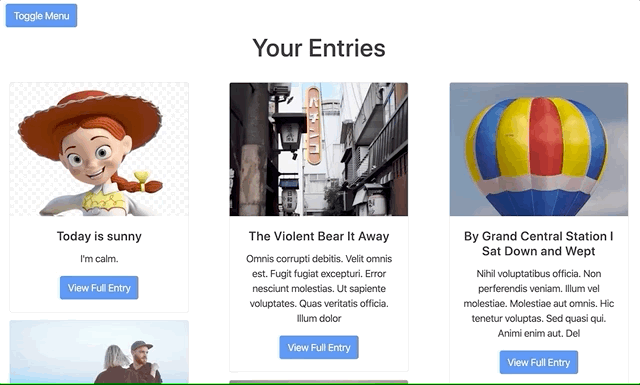Select the I'm calm. entry text

pyautogui.click(x=99, y=259)
